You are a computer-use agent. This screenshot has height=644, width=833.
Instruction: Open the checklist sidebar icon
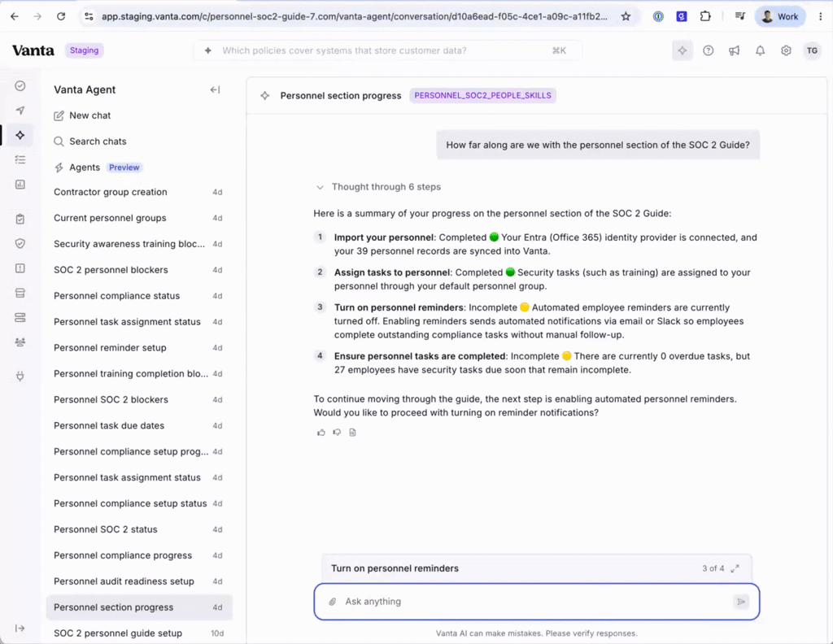20,160
